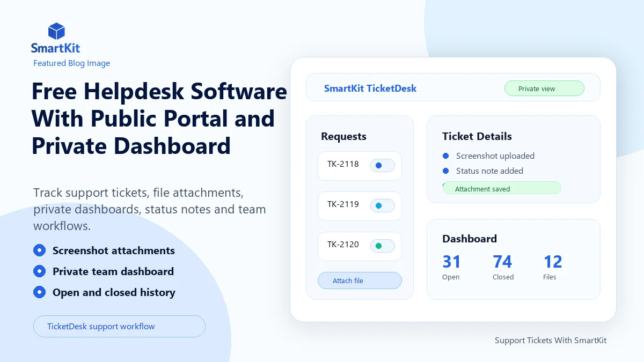Click the Attachment saved status bar
Image resolution: width=644 pixels, height=362 pixels.
click(x=502, y=188)
